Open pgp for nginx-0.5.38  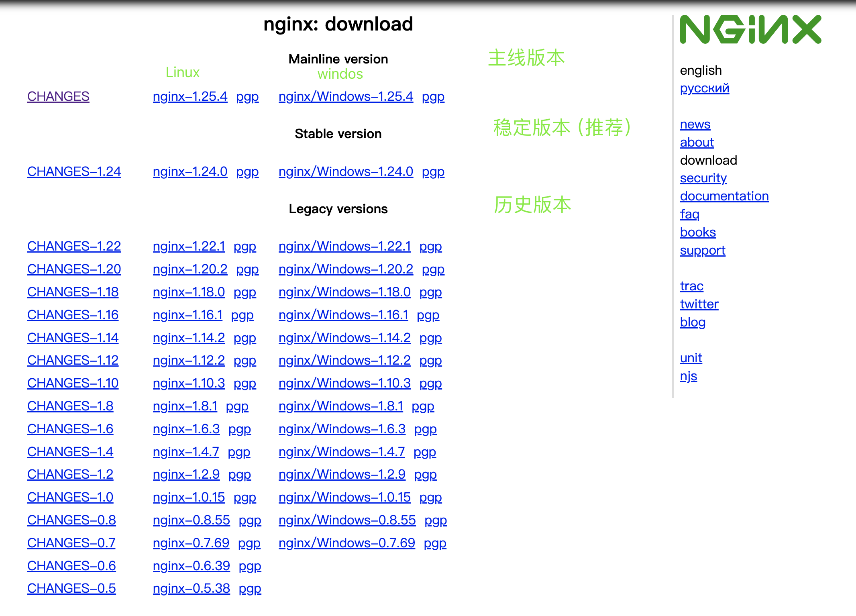pyautogui.click(x=250, y=589)
